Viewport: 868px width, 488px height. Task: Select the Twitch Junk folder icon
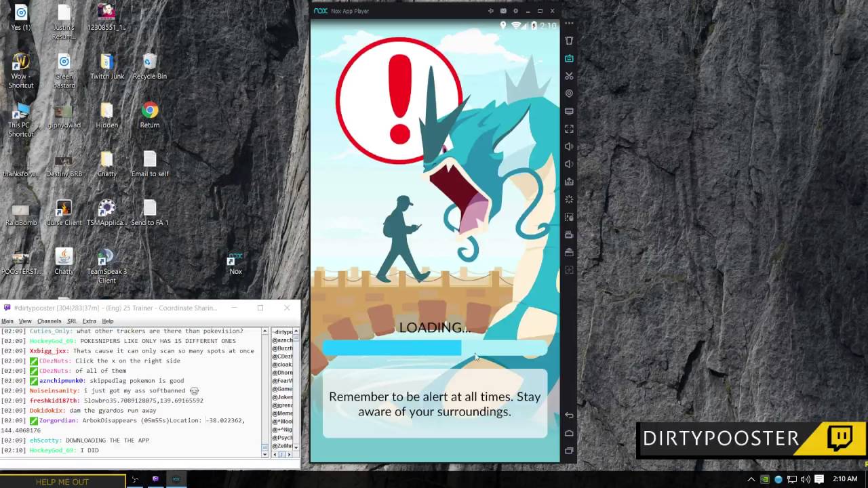(x=107, y=66)
